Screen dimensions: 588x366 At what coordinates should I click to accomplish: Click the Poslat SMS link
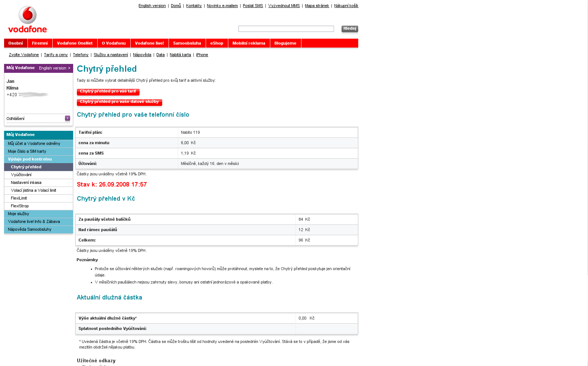253,6
